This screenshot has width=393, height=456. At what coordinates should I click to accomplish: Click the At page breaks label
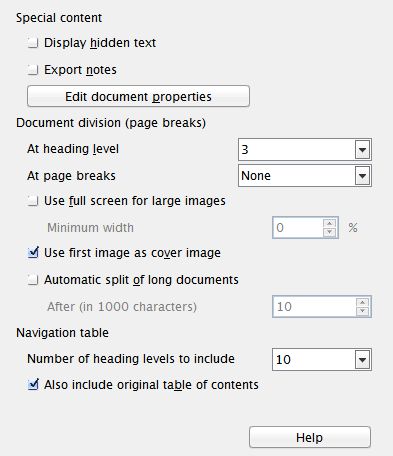[x=71, y=176]
